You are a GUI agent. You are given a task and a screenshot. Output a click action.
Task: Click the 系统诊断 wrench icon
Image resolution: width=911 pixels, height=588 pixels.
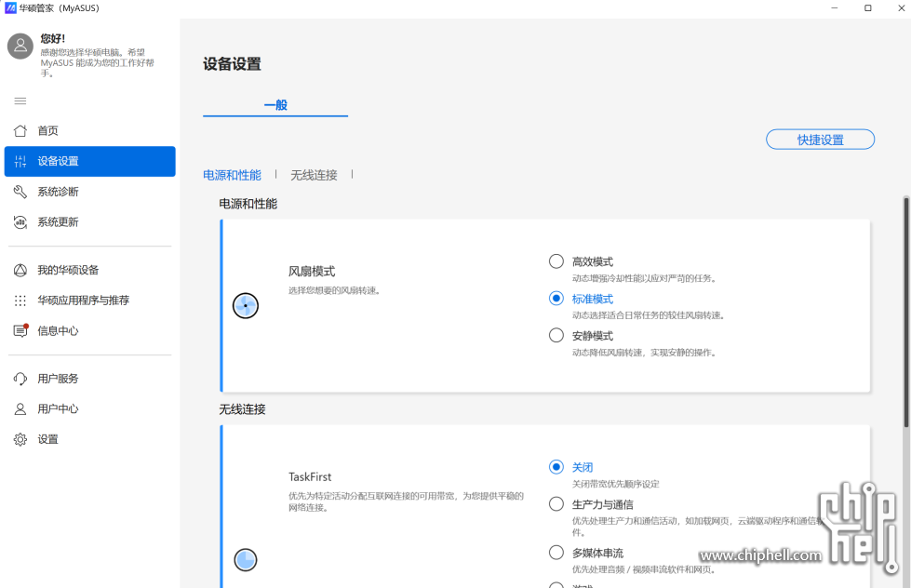[x=20, y=192]
